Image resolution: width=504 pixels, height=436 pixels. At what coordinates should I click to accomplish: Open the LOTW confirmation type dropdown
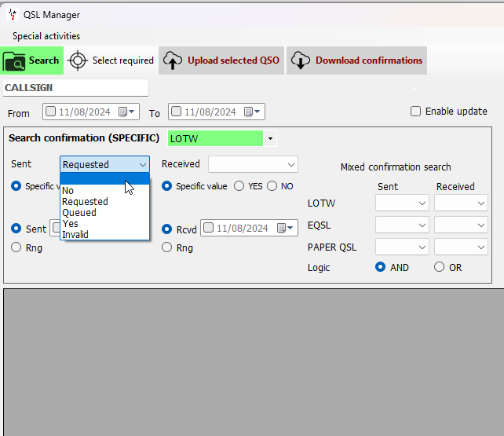click(x=270, y=138)
